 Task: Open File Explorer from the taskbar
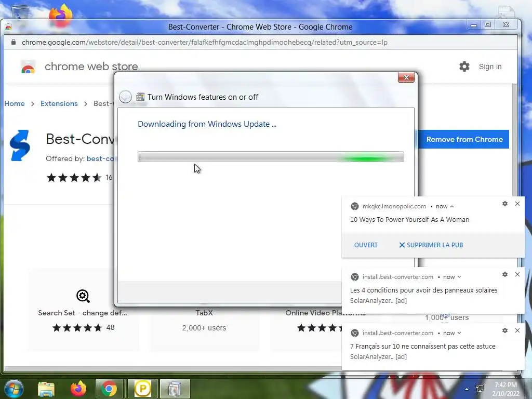tap(46, 389)
